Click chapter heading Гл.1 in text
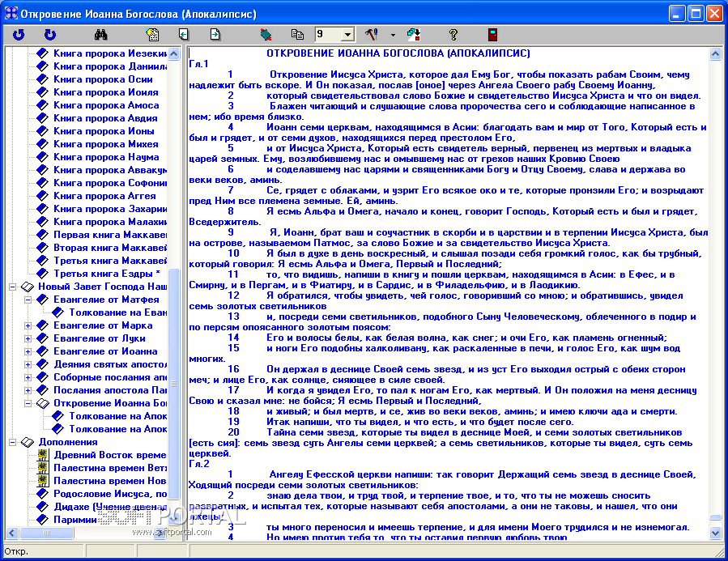 (x=198, y=64)
